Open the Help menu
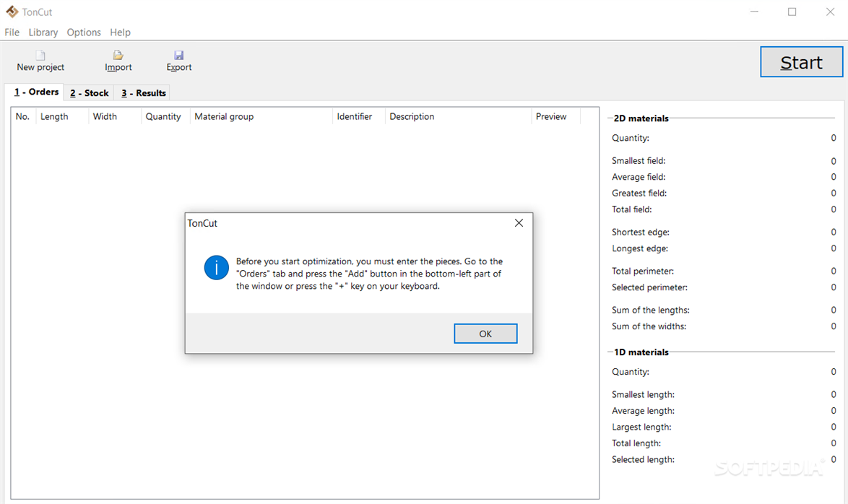Viewport: 848px width, 504px height. point(120,32)
